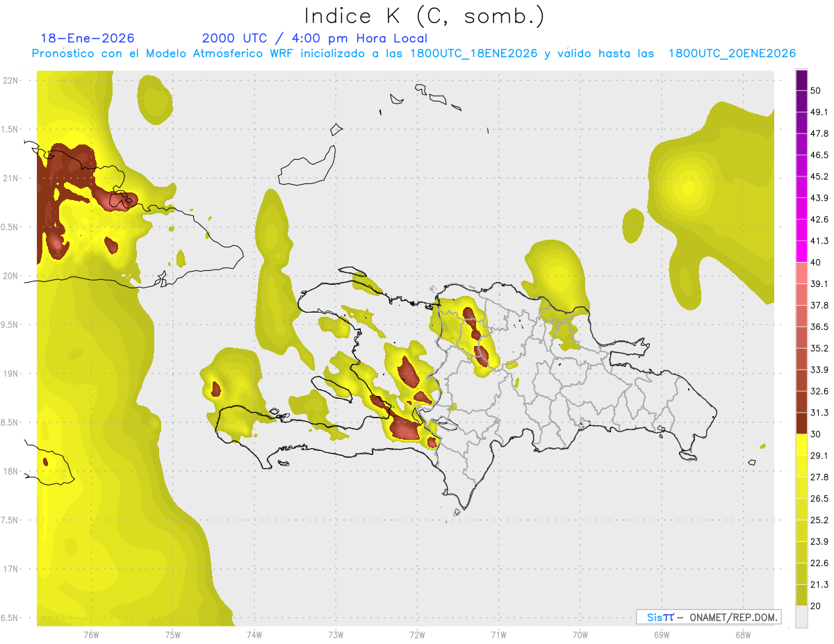The image size is (834, 644).
Task: Click the 71W longitude axis label
Action: point(498,635)
